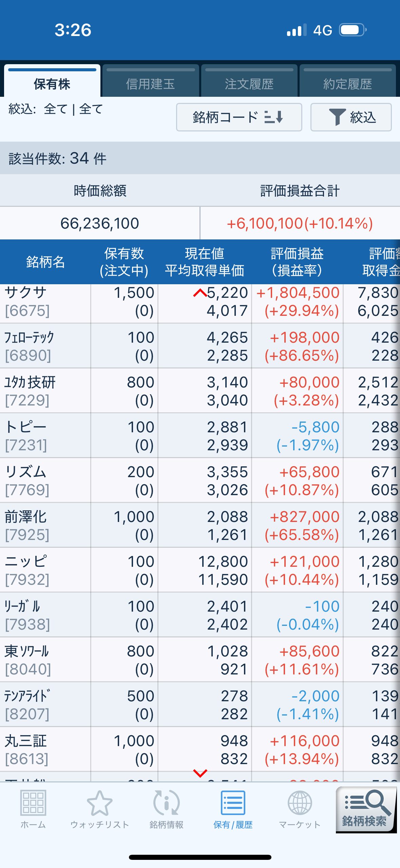
Task: Select the 保有株 tab
Action: pos(52,84)
